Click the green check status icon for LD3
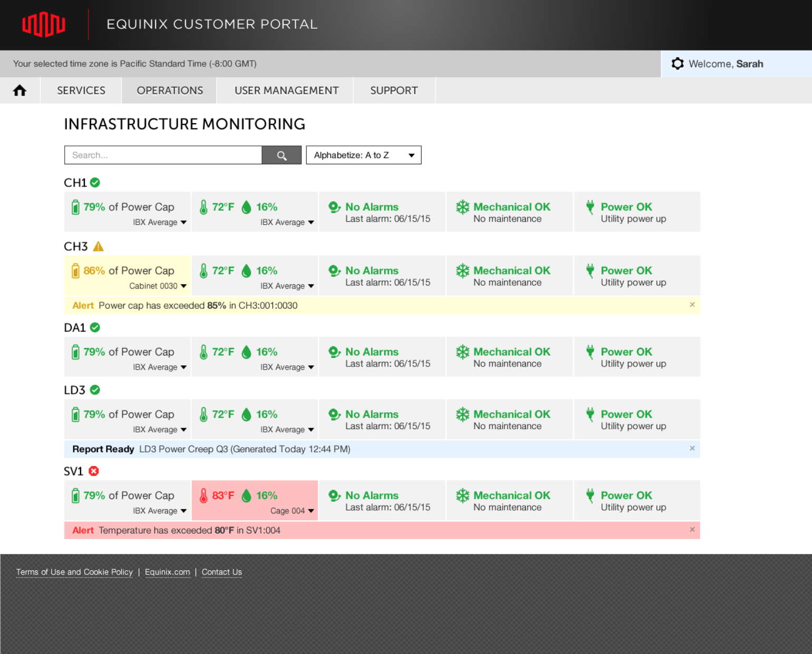 pos(95,390)
